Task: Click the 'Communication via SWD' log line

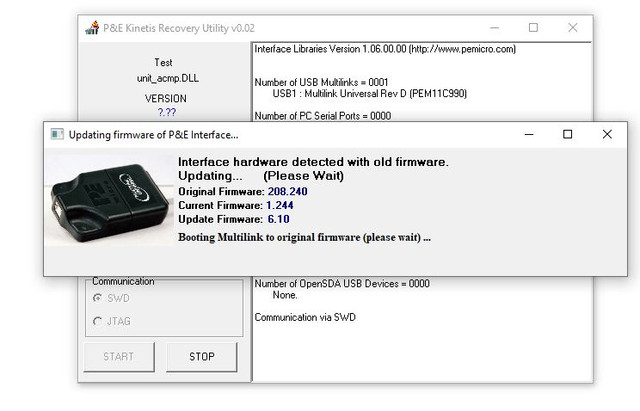Action: pyautogui.click(x=305, y=317)
